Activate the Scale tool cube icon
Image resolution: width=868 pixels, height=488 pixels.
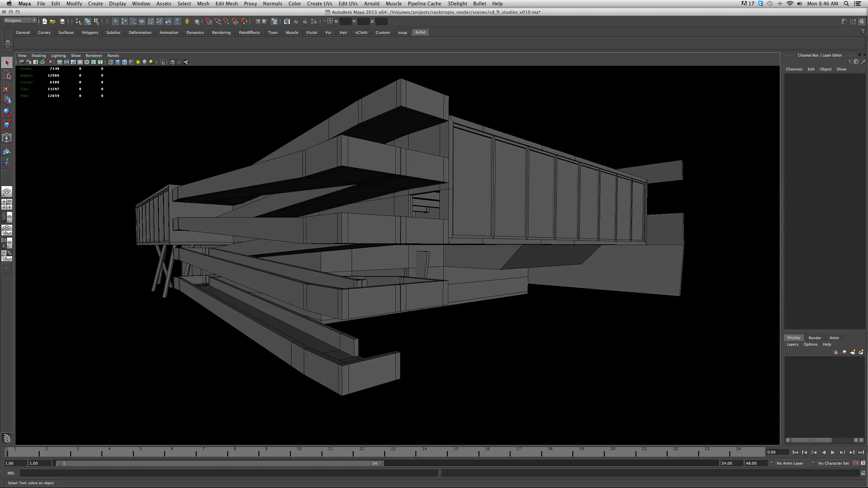(7, 125)
